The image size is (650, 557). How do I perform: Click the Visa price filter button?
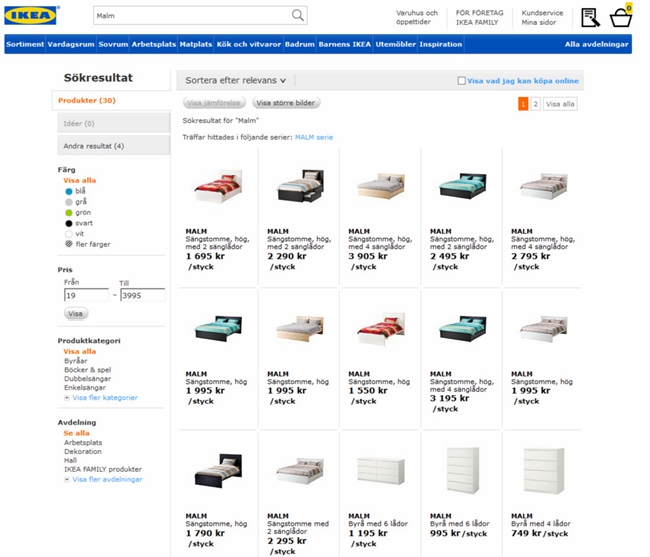75,313
